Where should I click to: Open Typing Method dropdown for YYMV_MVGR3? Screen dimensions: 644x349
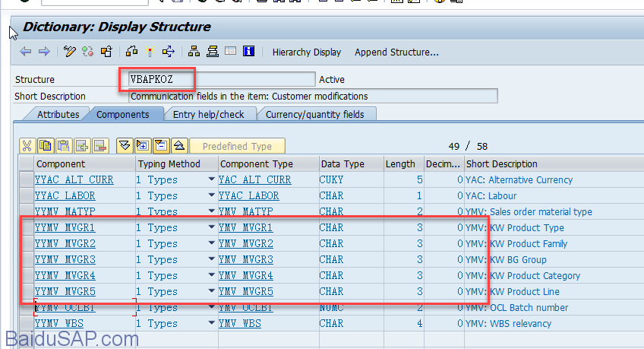coord(211,259)
